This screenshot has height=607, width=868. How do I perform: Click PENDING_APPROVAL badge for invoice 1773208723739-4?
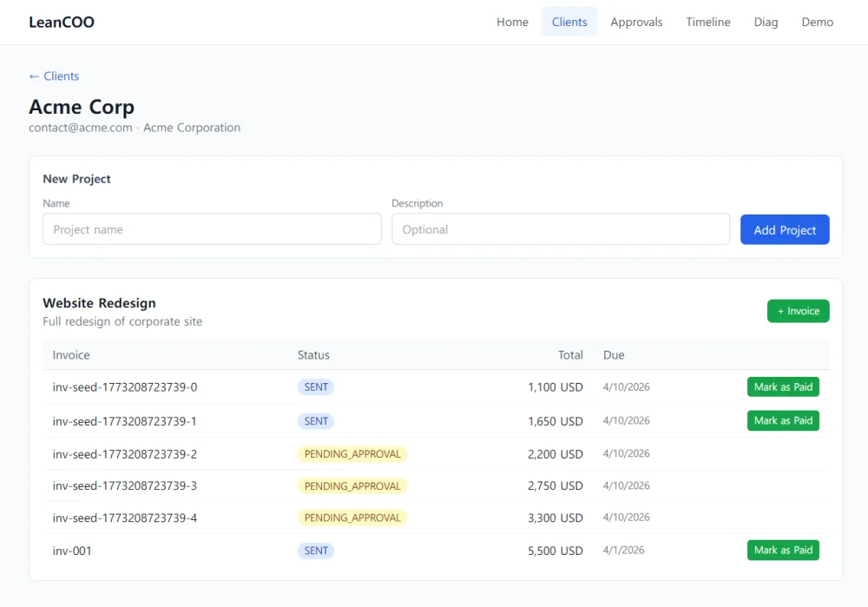pos(352,518)
